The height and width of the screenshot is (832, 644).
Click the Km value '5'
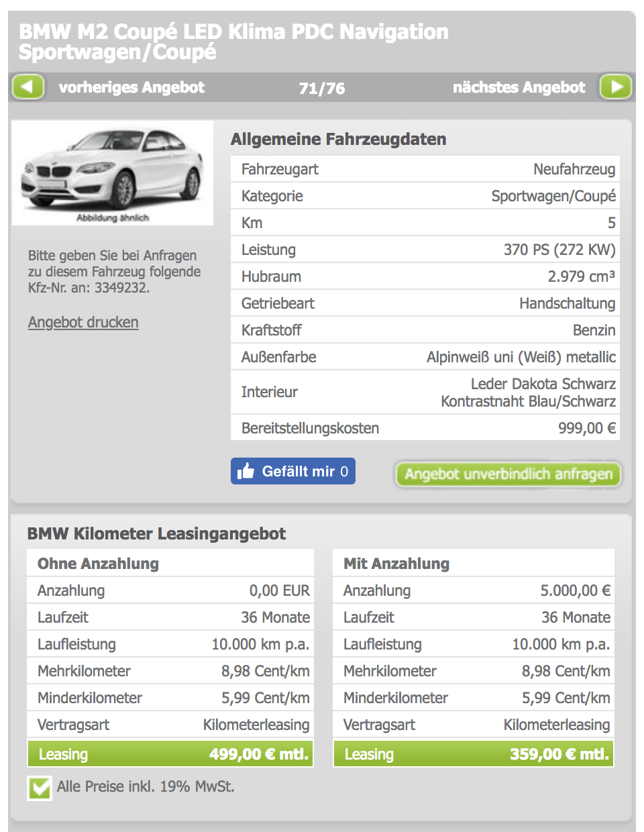pyautogui.click(x=612, y=223)
